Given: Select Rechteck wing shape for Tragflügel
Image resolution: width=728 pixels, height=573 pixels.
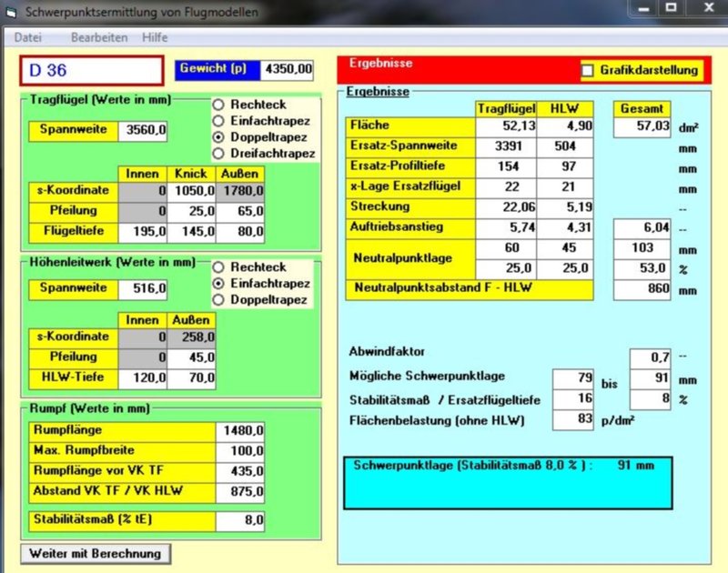Looking at the screenshot, I should click(x=218, y=105).
